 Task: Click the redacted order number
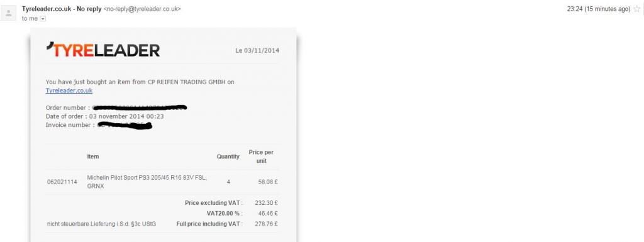140,108
